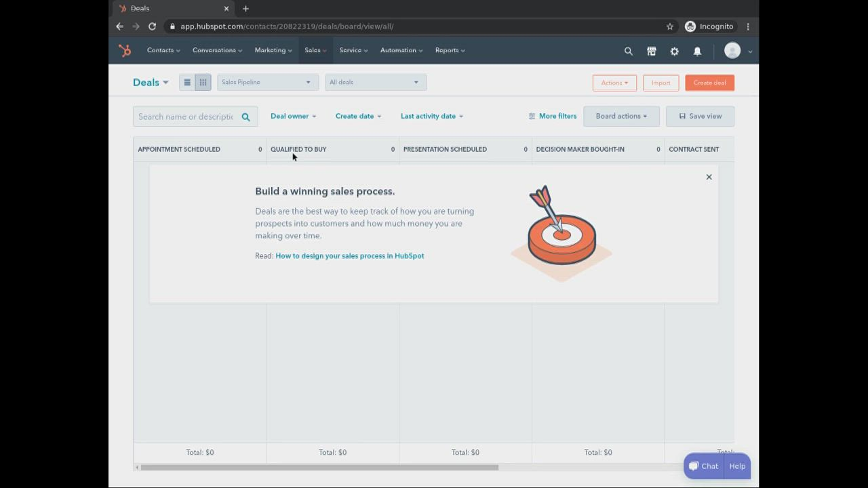Open the Chat widget
The height and width of the screenshot is (488, 868).
pos(704,466)
